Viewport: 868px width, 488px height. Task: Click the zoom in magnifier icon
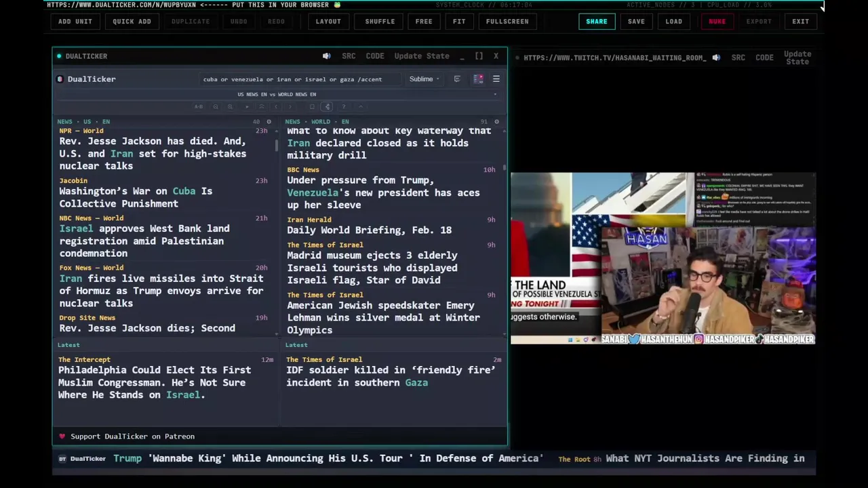(x=230, y=106)
